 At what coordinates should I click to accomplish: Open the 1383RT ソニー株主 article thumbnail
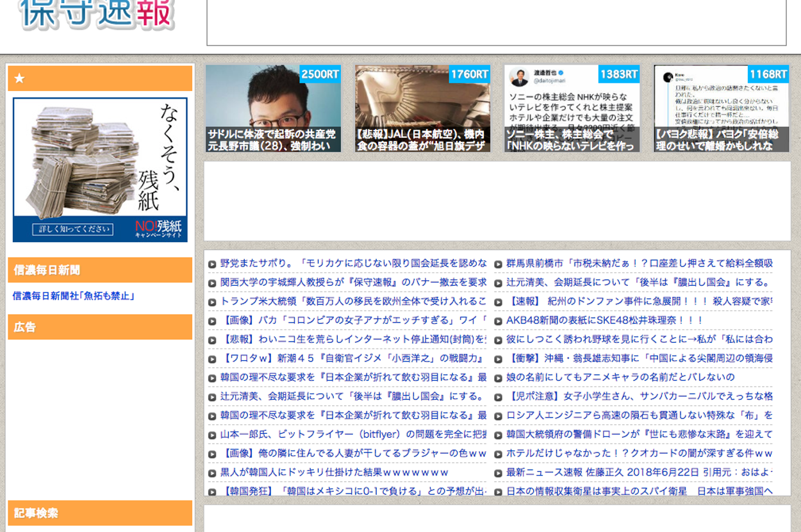pyautogui.click(x=572, y=108)
